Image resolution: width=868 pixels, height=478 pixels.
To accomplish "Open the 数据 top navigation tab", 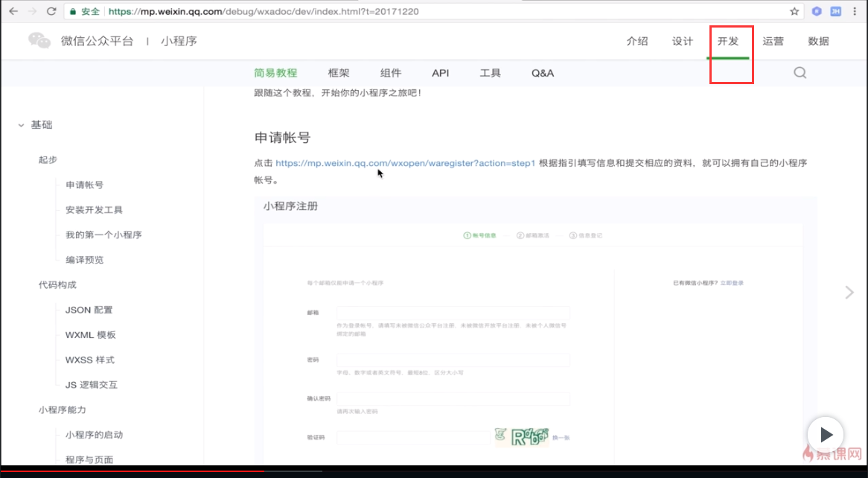I will coord(818,41).
